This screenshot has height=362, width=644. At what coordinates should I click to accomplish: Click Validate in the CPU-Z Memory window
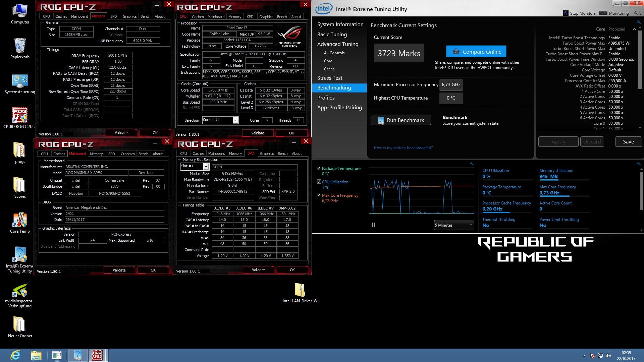tap(121, 133)
